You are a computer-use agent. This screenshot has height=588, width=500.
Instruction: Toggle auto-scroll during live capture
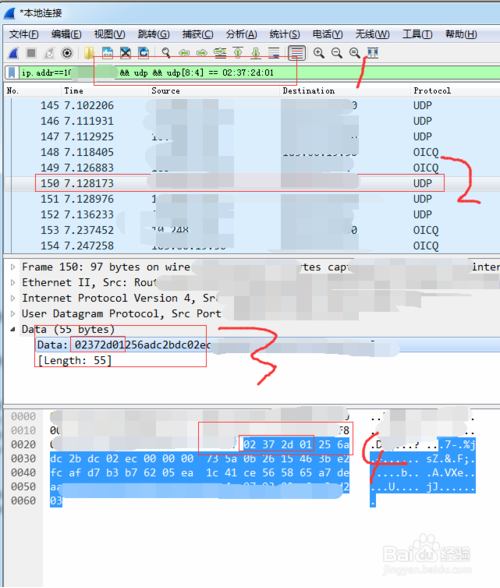click(274, 53)
